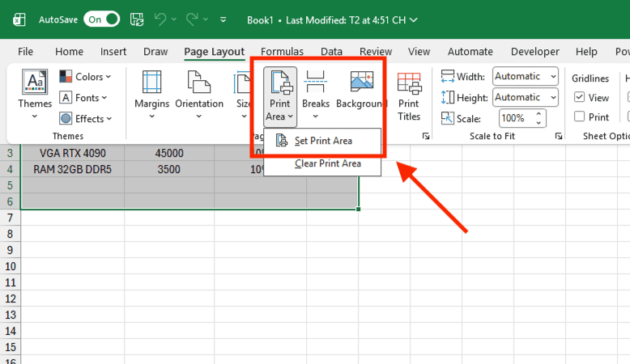Open the Margins menu
This screenshot has width=630, height=364.
coord(152,95)
